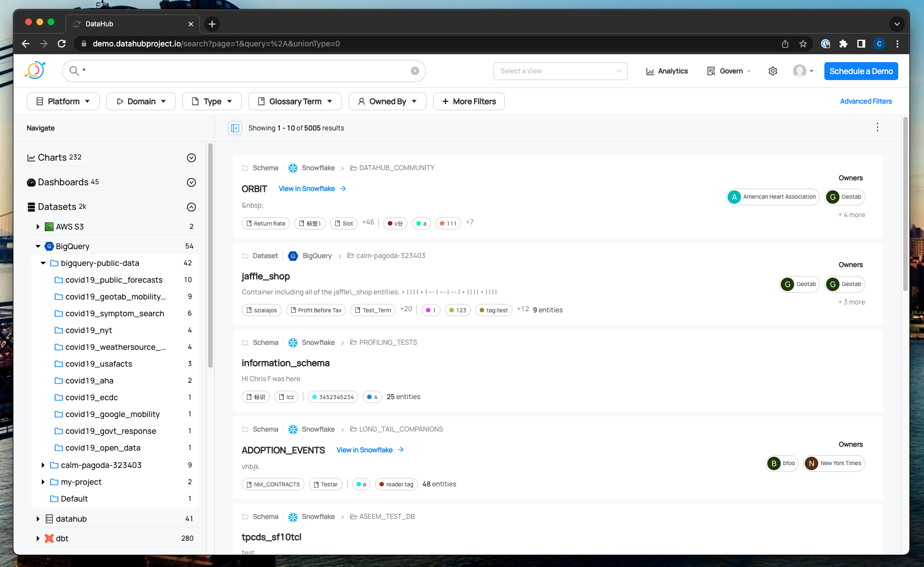The image size is (924, 567).
Task: Collapse the BigQuery platform node
Action: 38,246
